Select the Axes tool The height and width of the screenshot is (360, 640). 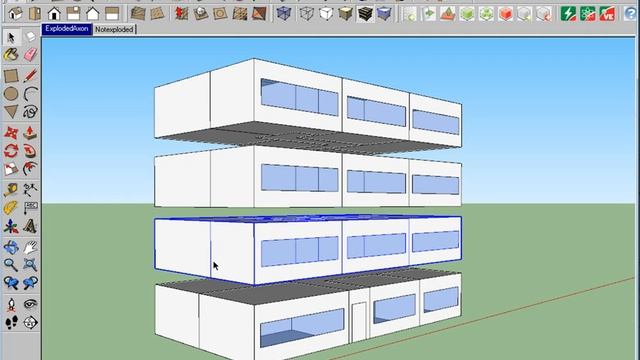[11, 226]
